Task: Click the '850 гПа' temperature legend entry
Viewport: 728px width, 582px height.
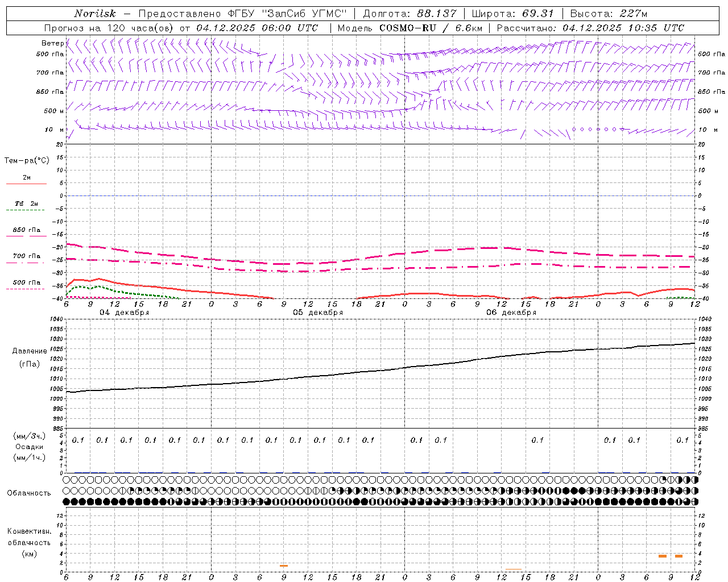Action: [x=27, y=230]
